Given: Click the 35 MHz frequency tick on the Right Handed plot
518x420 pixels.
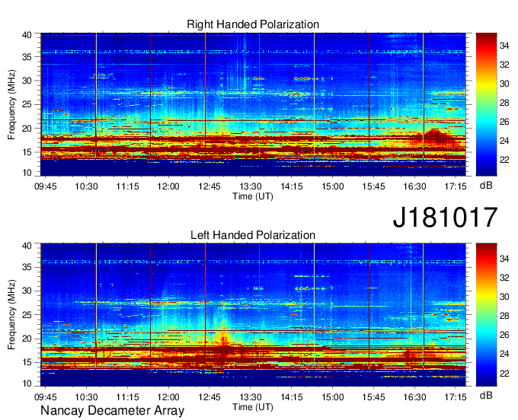Looking at the screenshot, I should [x=27, y=57].
